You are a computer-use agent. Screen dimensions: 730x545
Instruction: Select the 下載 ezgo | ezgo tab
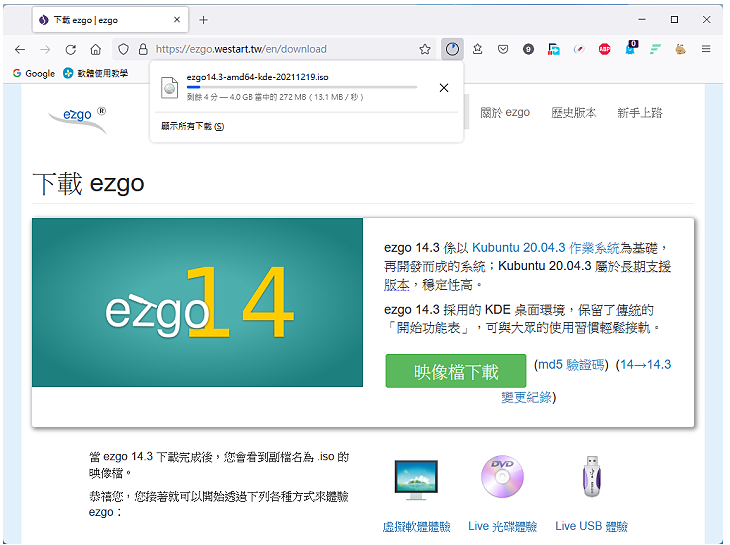coord(110,20)
